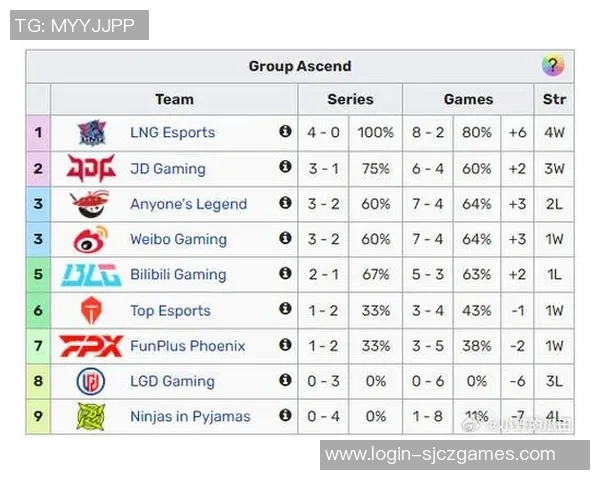Screen dimensions: 600x480
Task: Open the Anyone's Legend team link
Action: click(188, 204)
